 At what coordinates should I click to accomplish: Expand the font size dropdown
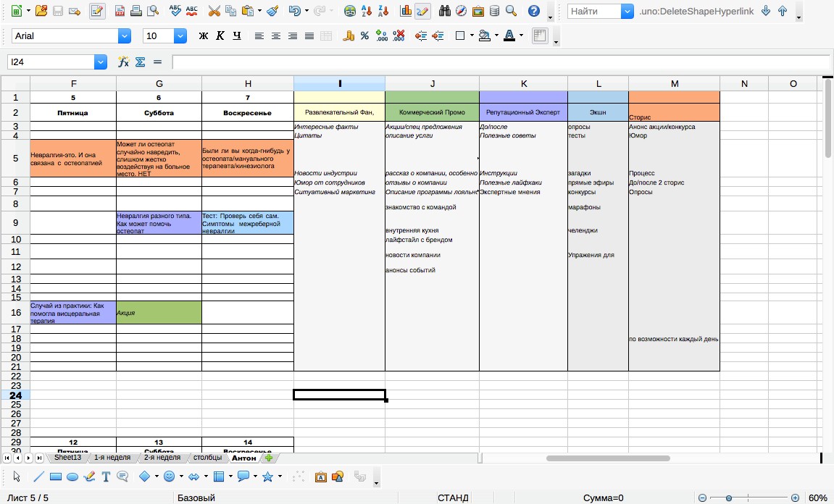pyautogui.click(x=180, y=35)
